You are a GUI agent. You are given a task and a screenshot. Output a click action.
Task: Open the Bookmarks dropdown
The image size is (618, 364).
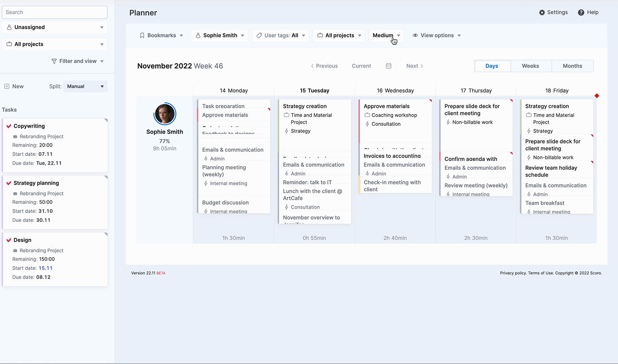tap(162, 35)
